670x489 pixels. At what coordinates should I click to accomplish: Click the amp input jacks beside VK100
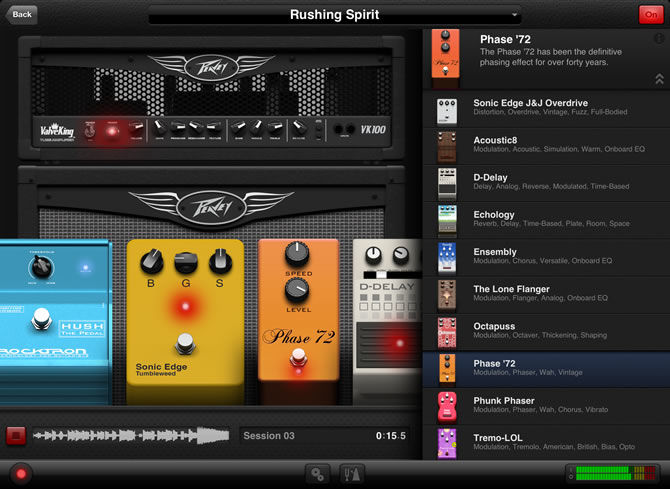click(x=344, y=129)
